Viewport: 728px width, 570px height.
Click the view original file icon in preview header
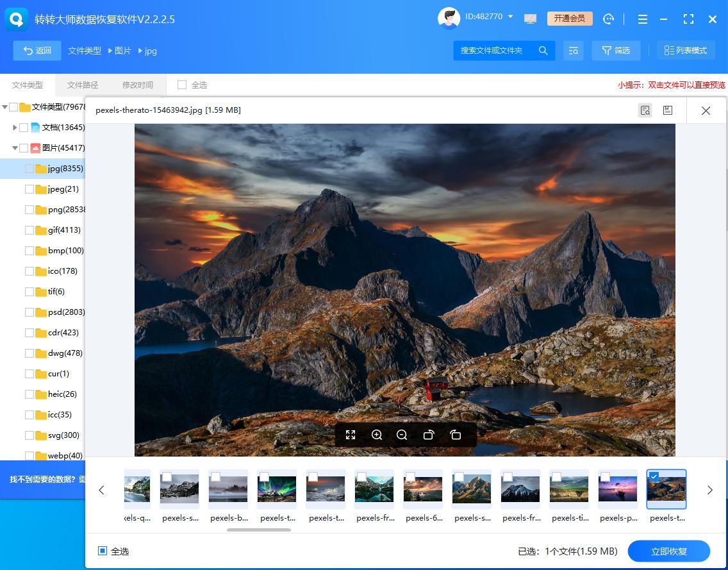645,110
